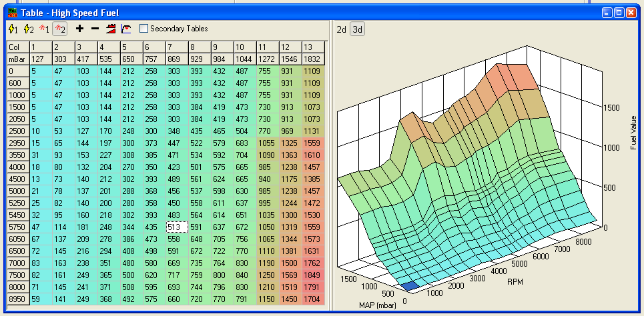The image size is (644, 316).
Task: Click cell 114 in row 5750
Action: click(63, 227)
